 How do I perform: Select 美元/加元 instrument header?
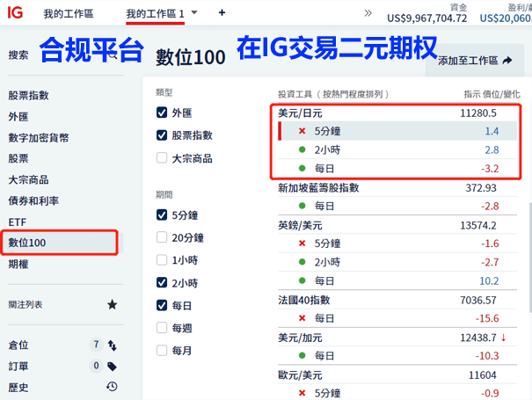pyautogui.click(x=397, y=338)
